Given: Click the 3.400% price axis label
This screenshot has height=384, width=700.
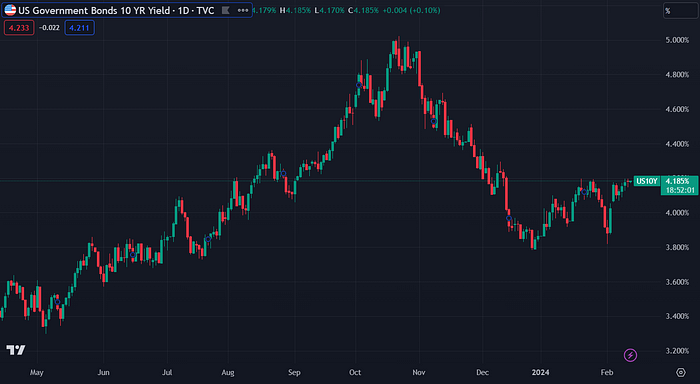Looking at the screenshot, I should [x=677, y=316].
